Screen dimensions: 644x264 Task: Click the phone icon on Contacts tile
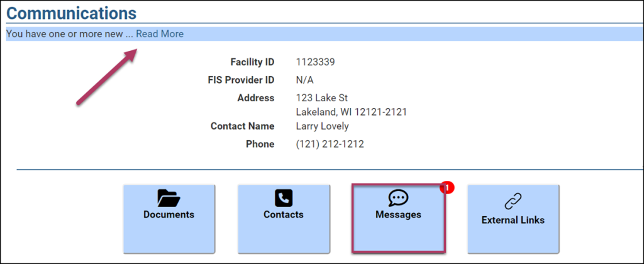(x=284, y=199)
